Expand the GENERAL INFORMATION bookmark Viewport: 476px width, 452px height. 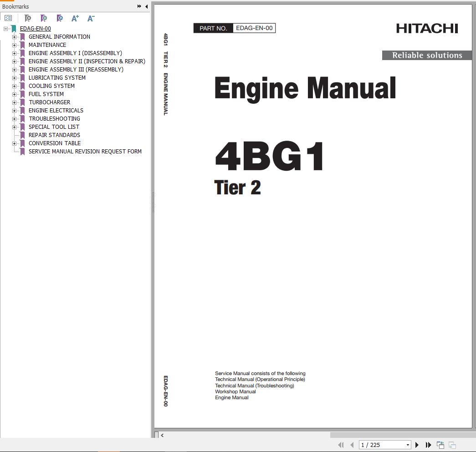click(x=14, y=37)
